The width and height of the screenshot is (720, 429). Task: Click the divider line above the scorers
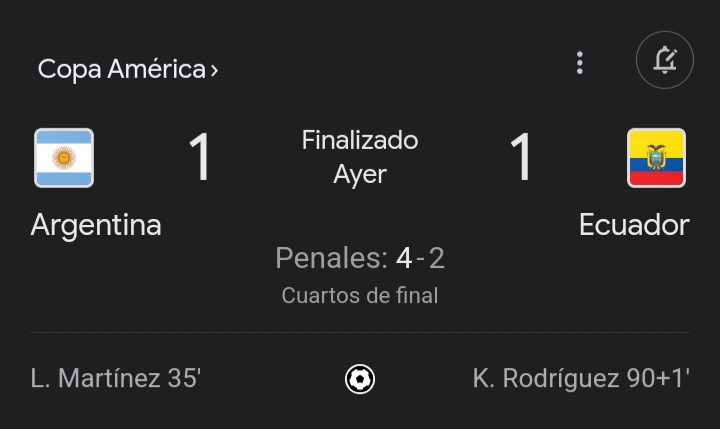point(360,332)
